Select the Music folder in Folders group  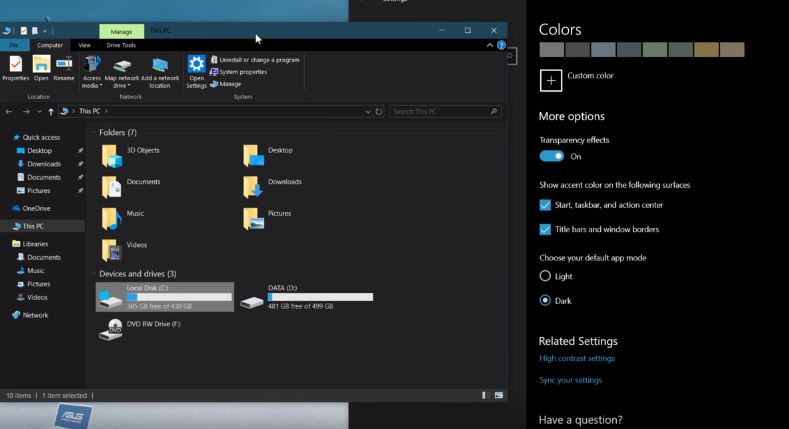[123, 218]
